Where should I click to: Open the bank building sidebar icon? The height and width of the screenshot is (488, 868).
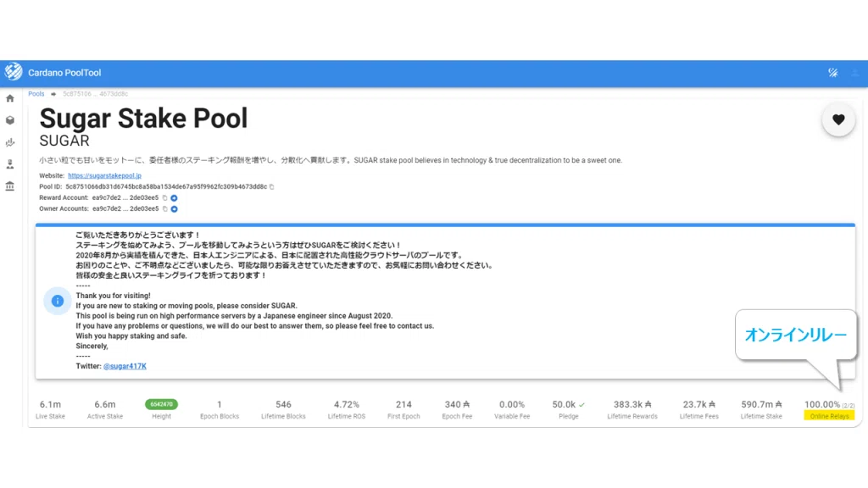10,186
